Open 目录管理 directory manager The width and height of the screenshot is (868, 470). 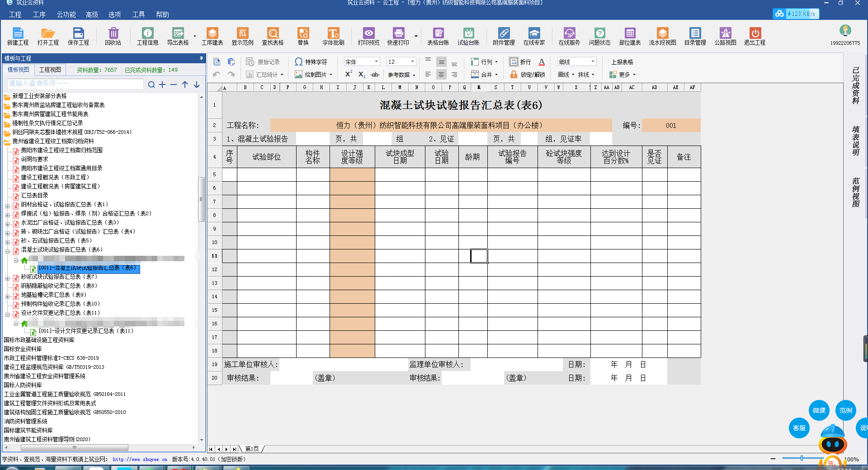(695, 36)
